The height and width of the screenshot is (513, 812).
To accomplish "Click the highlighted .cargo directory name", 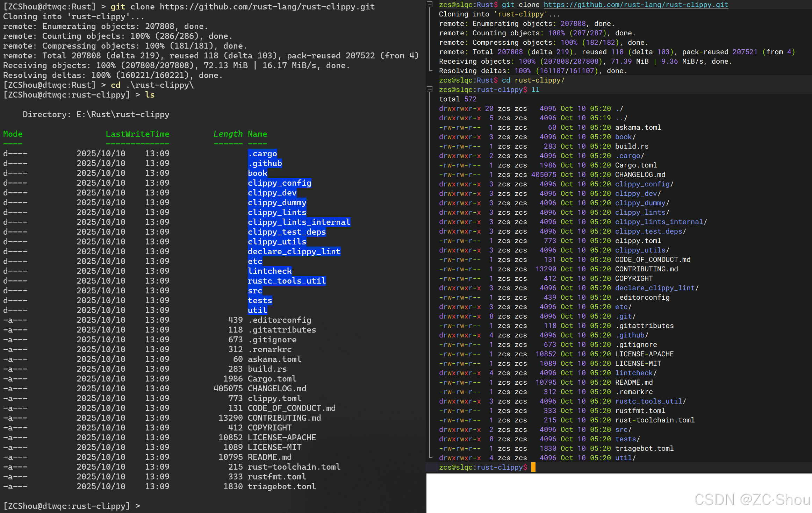I will click(263, 154).
